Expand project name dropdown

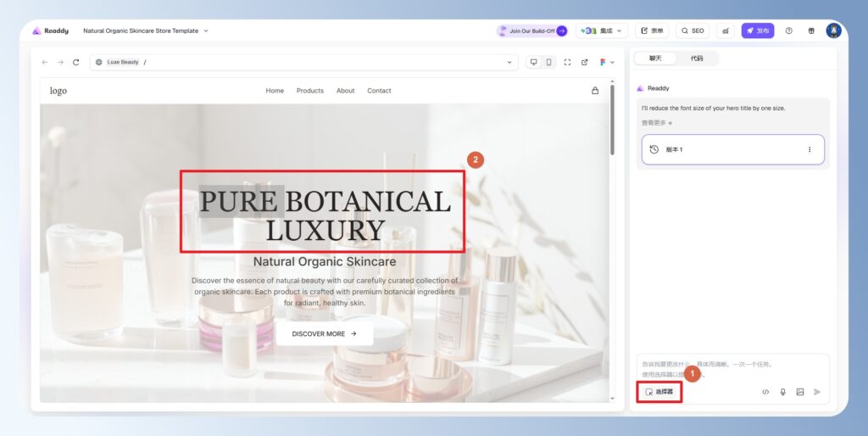coord(206,31)
